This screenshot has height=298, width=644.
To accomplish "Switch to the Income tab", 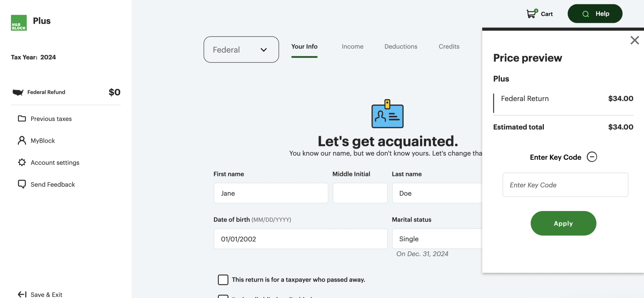I will click(352, 47).
